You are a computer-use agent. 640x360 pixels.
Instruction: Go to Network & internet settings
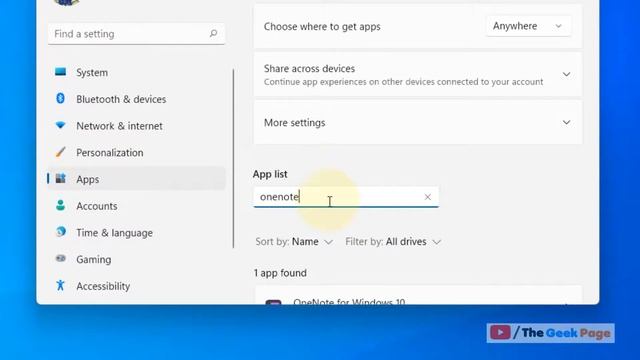coord(137,126)
